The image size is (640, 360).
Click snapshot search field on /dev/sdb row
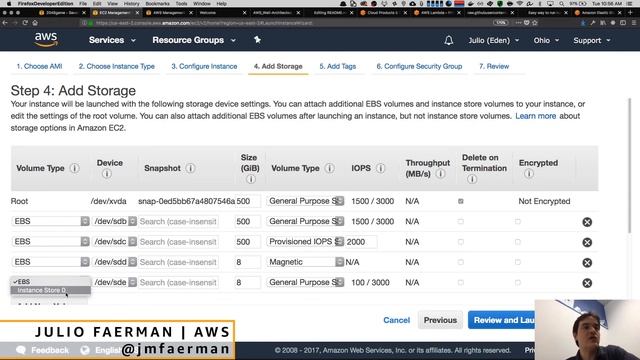[178, 221]
